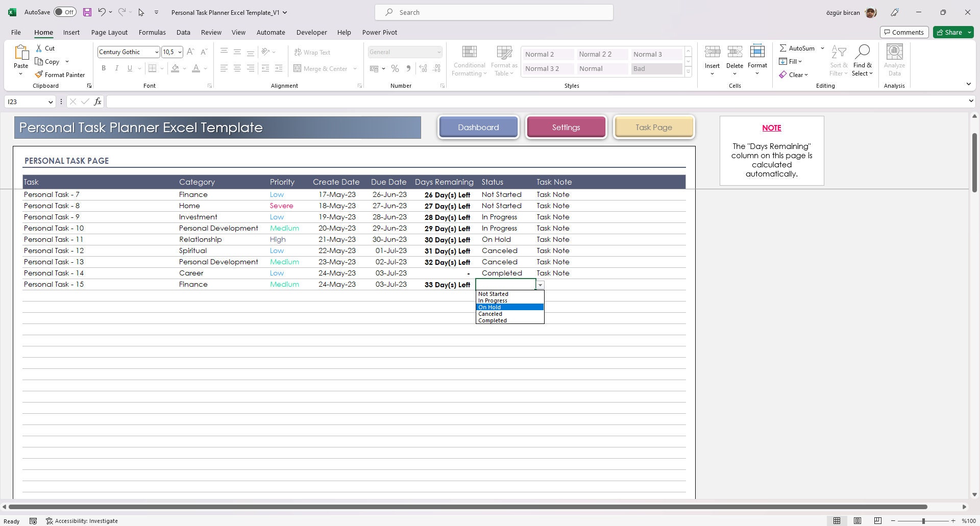Click the Save icon in title bar
This screenshot has height=526, width=980.
pyautogui.click(x=87, y=12)
